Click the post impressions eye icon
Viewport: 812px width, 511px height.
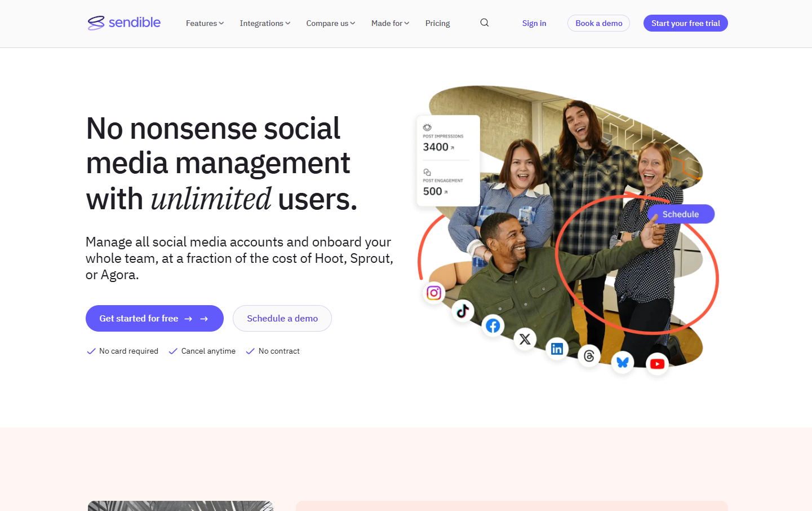(x=427, y=127)
